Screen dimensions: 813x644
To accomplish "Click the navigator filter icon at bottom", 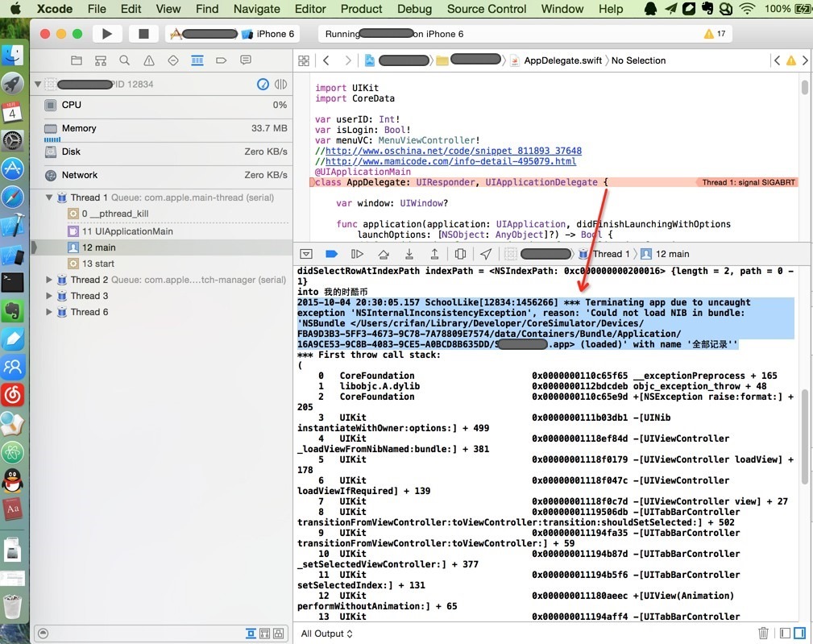I will [44, 633].
